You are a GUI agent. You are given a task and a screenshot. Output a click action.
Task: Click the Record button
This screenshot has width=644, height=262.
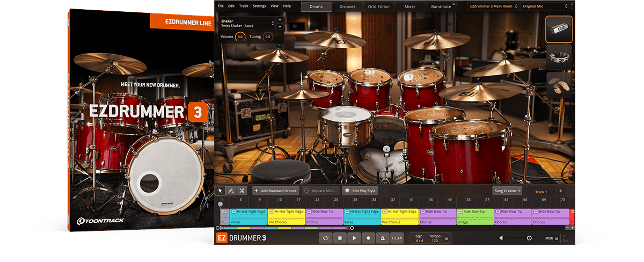pyautogui.click(x=368, y=238)
